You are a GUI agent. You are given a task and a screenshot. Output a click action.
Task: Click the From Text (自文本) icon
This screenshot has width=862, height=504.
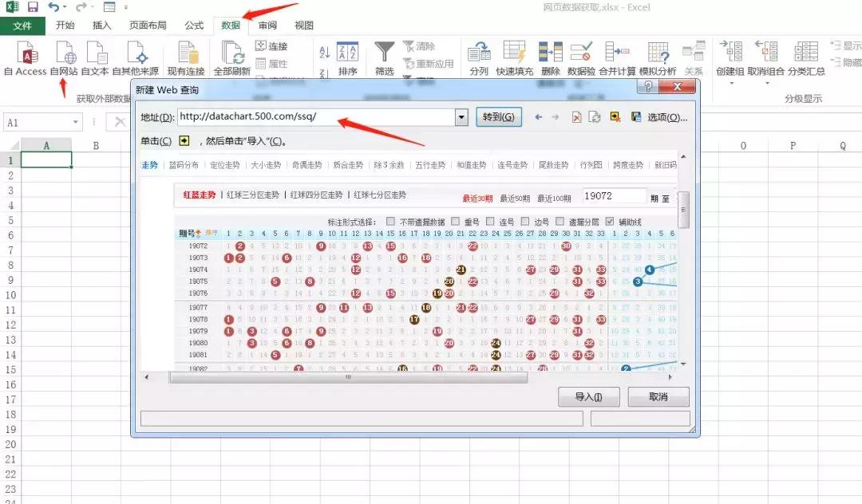pyautogui.click(x=97, y=53)
